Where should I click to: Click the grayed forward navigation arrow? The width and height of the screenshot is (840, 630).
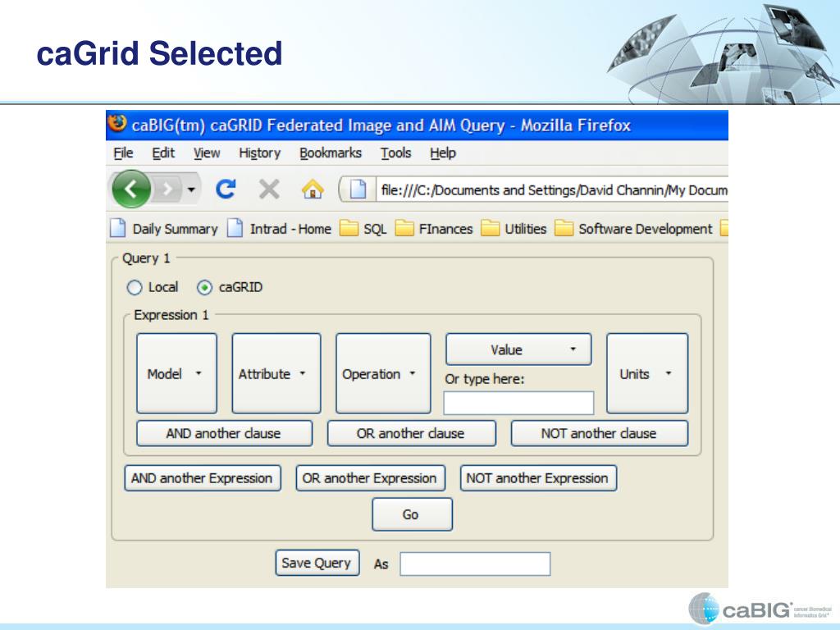tap(167, 189)
